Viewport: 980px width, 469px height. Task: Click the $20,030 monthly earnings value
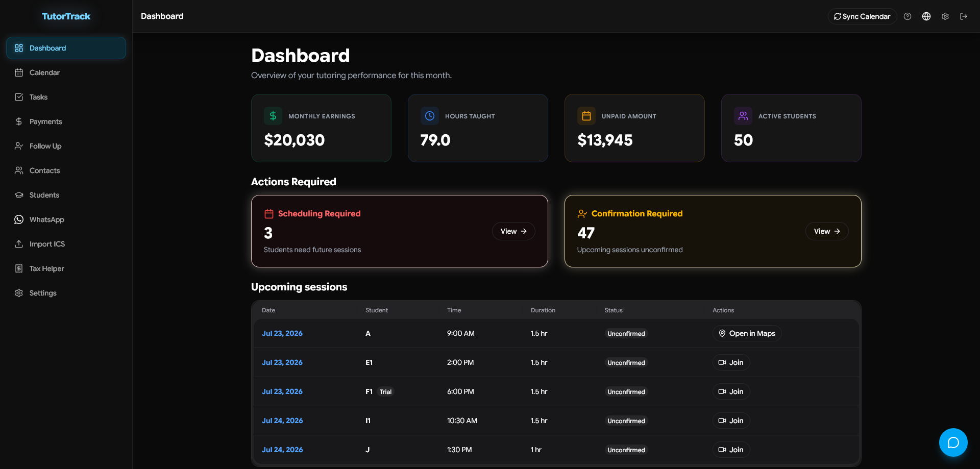point(295,140)
